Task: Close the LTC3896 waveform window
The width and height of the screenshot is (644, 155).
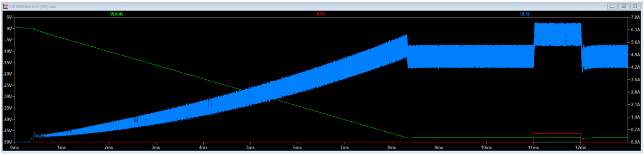Action: click(635, 6)
